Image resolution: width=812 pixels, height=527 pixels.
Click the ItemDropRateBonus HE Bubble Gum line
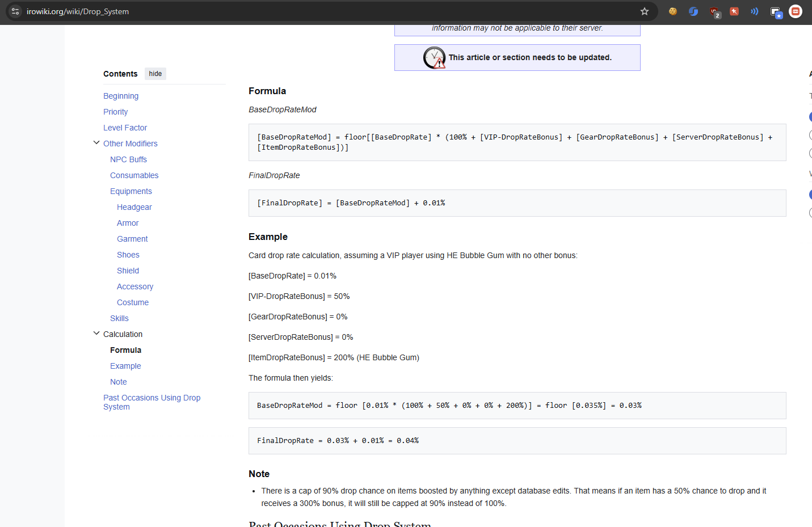click(x=334, y=357)
